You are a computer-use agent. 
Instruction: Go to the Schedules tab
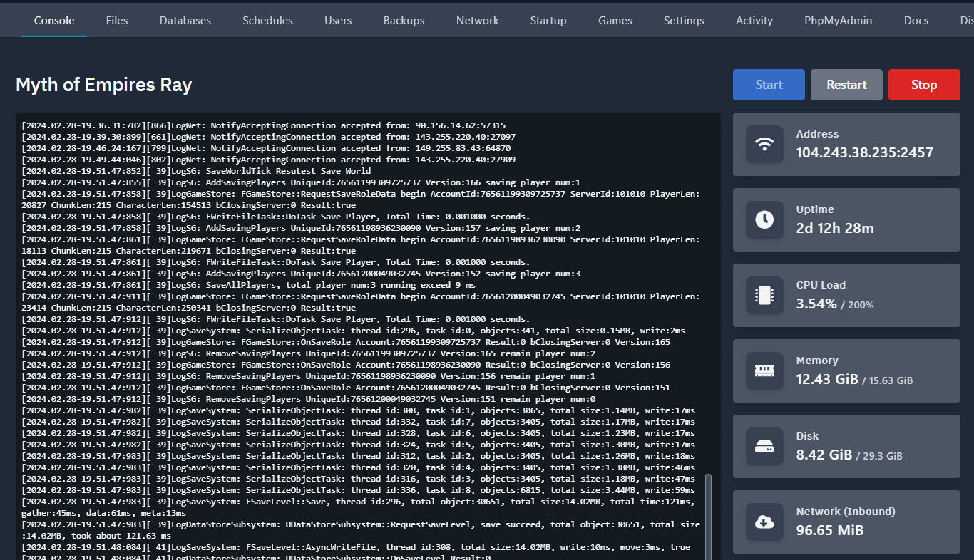point(267,20)
